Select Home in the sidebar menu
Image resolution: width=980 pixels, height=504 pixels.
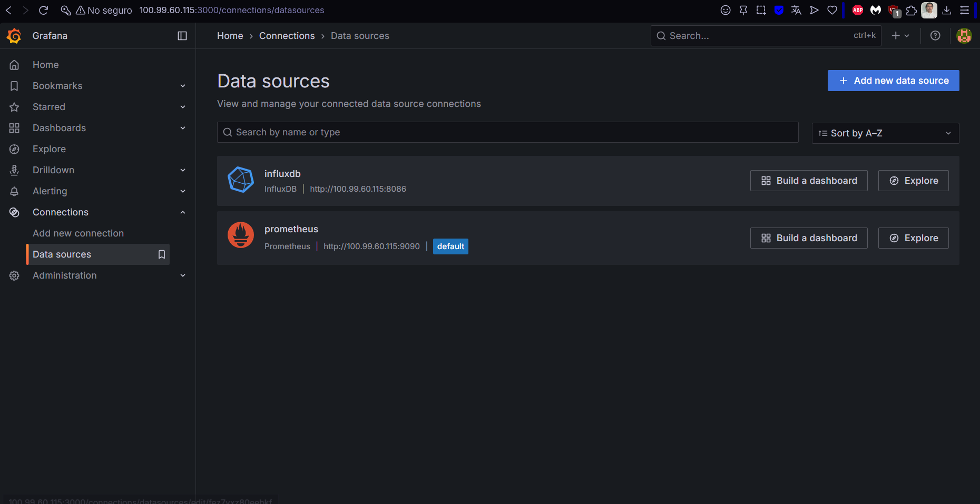point(46,65)
